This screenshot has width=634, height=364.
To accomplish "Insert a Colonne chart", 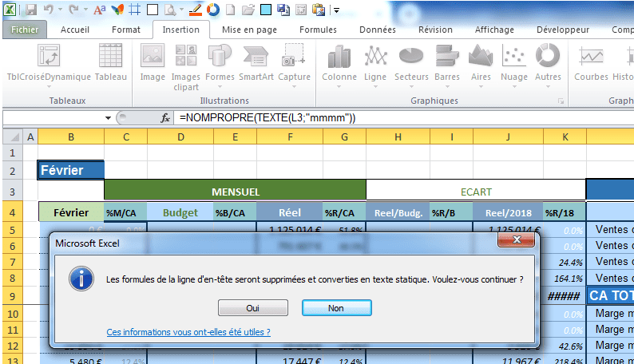I will (x=339, y=63).
